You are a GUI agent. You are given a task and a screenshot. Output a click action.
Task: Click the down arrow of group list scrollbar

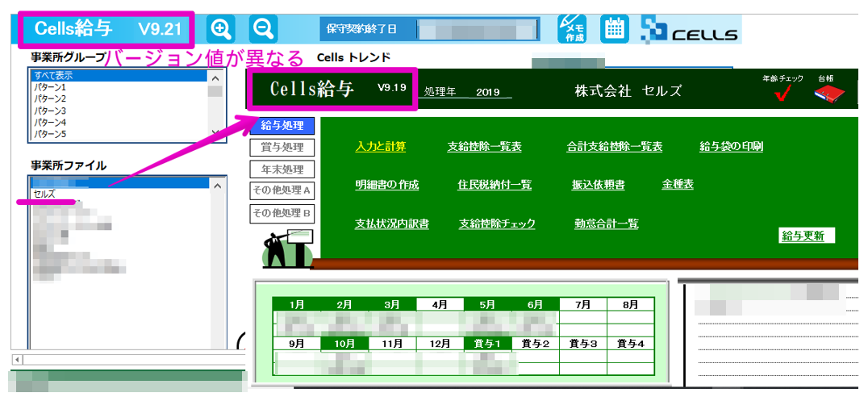[215, 133]
